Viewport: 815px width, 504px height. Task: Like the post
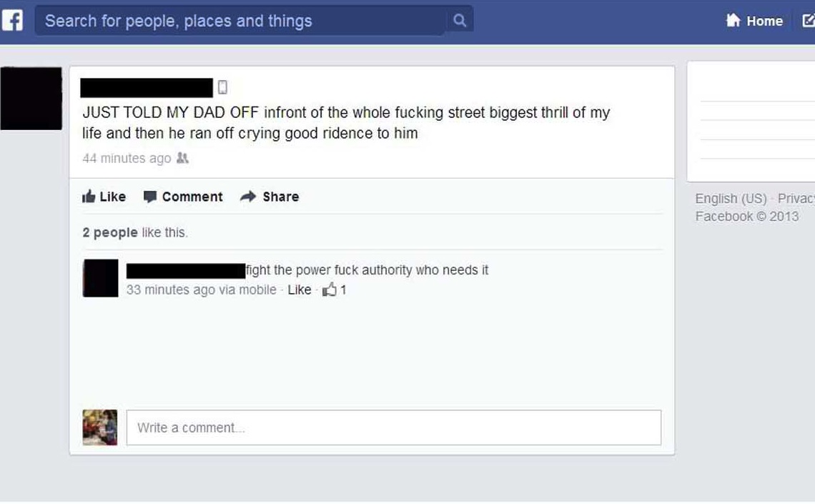(x=104, y=197)
